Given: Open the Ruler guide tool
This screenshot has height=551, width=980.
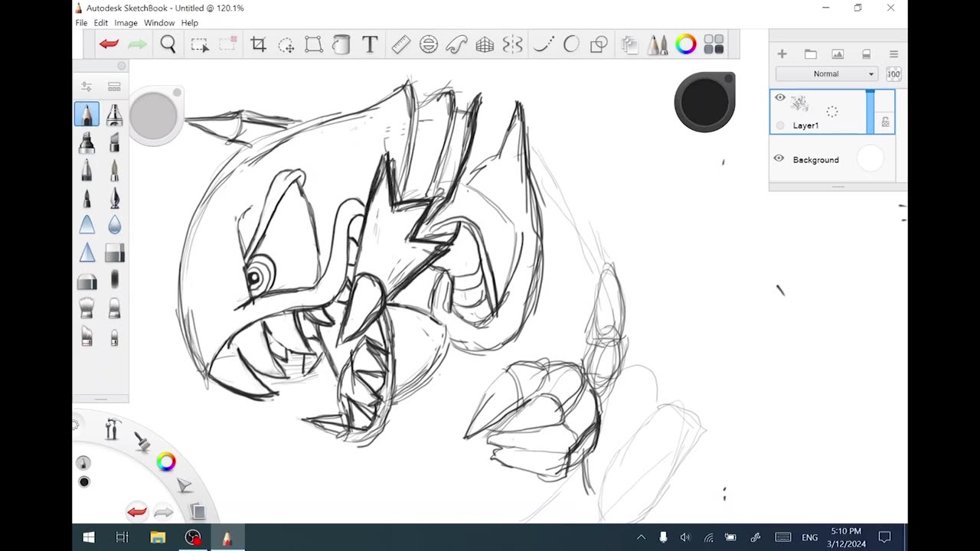Looking at the screenshot, I should [x=401, y=44].
